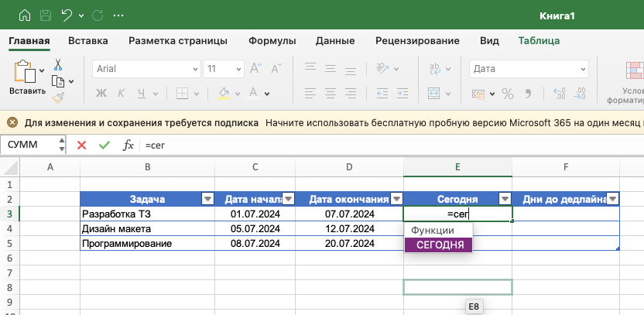Click the Align Left icon

[310, 94]
